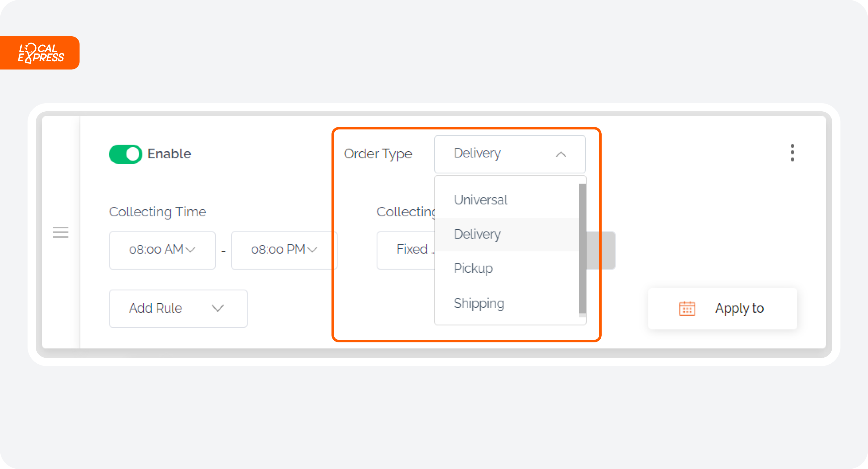Click the Add Rule chevron arrow
Image resolution: width=868 pixels, height=469 pixels.
218,308
